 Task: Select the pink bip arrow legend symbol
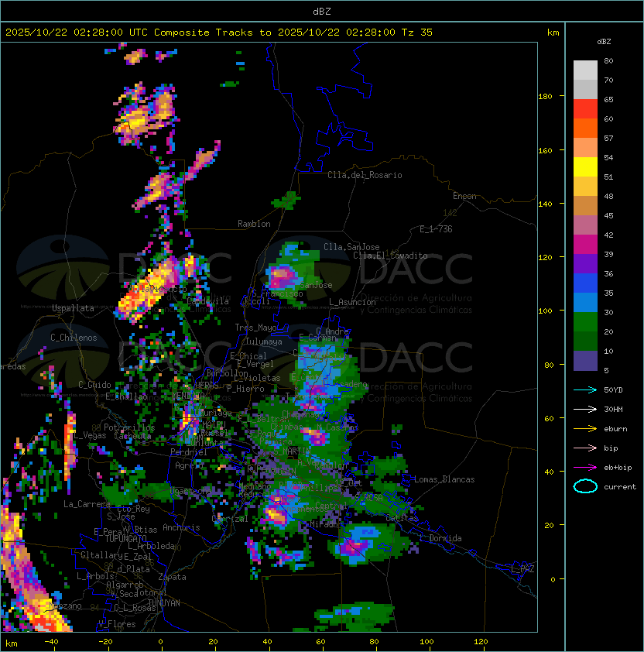pos(585,448)
